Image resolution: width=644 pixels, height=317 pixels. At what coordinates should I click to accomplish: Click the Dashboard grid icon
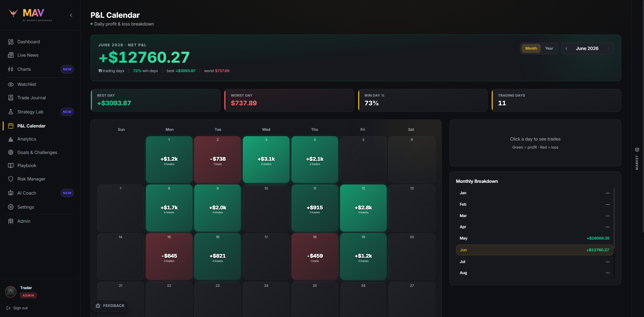point(11,42)
